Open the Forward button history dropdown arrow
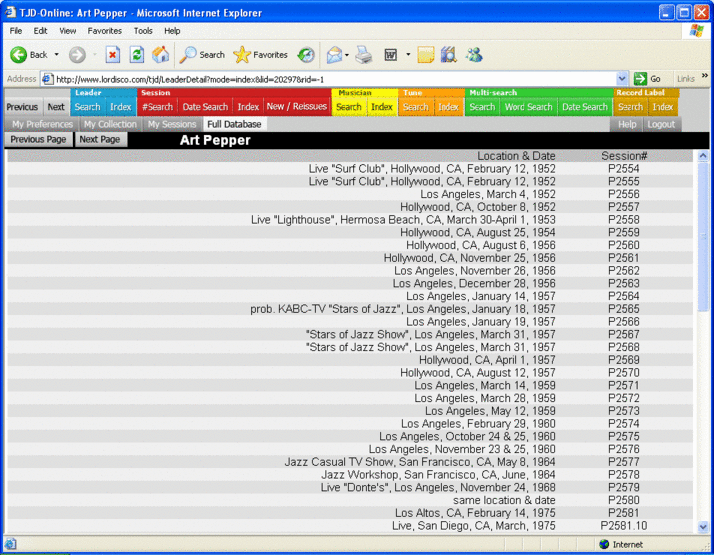Screen dimensions: 714x555 tap(95, 55)
